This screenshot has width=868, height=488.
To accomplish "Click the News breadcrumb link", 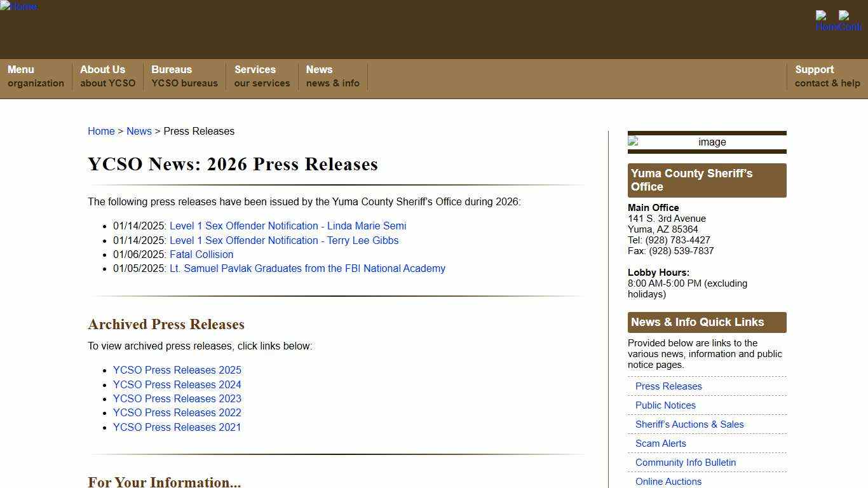I will (x=139, y=131).
